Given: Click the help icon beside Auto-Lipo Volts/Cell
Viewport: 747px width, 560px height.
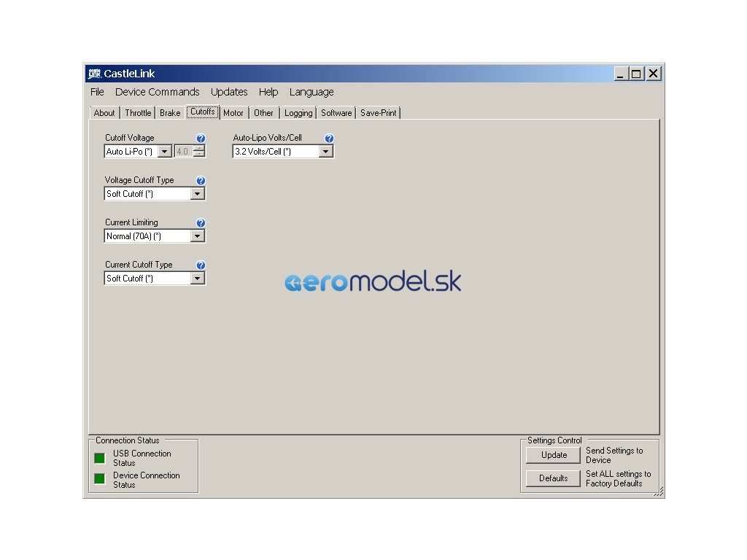Looking at the screenshot, I should click(329, 139).
